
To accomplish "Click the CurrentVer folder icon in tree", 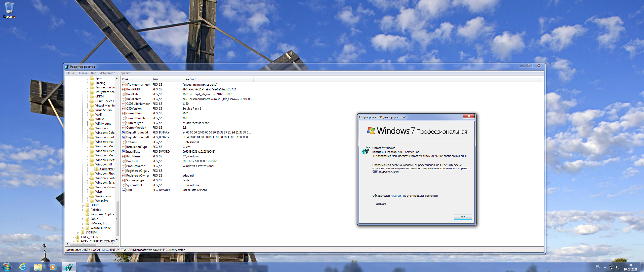I will 97,169.
